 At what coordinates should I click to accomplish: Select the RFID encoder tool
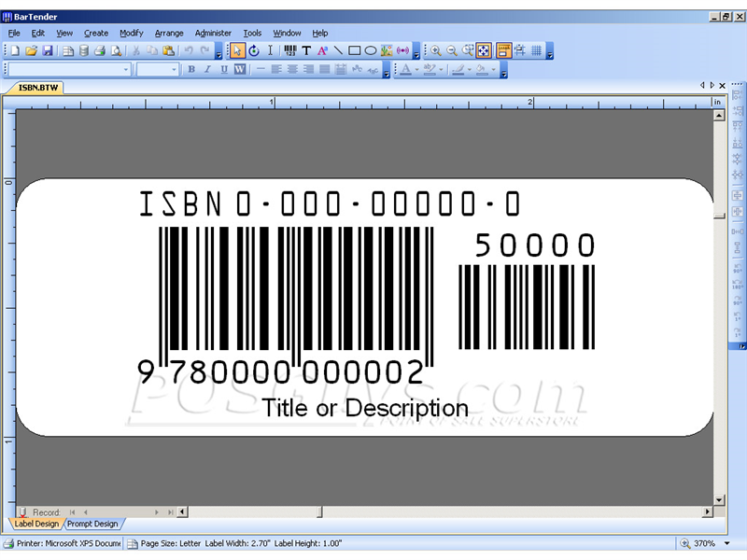point(403,50)
